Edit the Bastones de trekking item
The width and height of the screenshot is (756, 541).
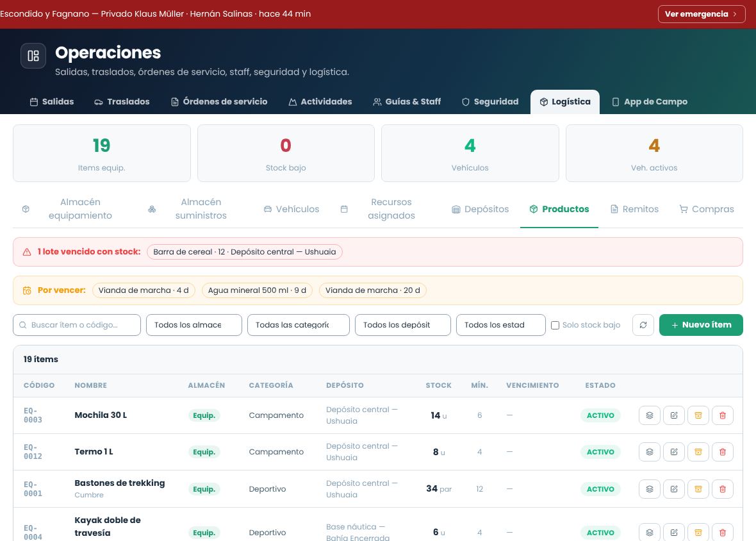[674, 489]
